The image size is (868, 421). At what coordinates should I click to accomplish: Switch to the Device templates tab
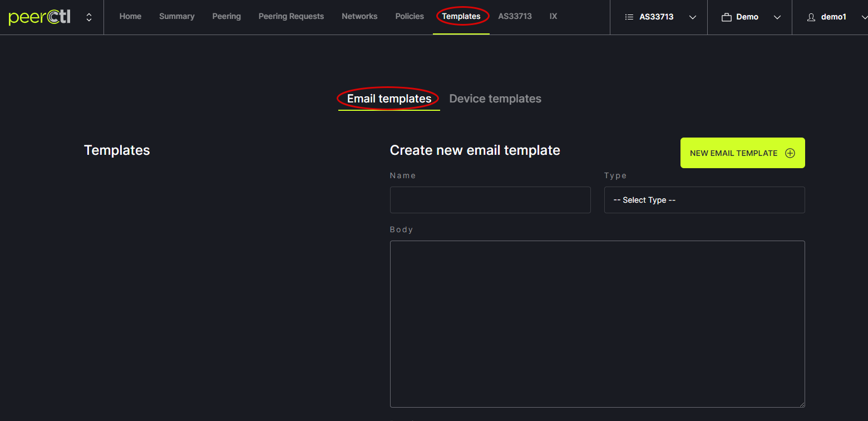(x=495, y=99)
